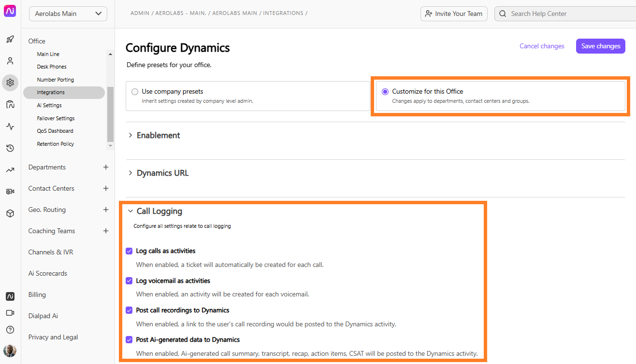Open Main Line in Office menu
Viewport: 636px width, 364px height.
[x=48, y=54]
